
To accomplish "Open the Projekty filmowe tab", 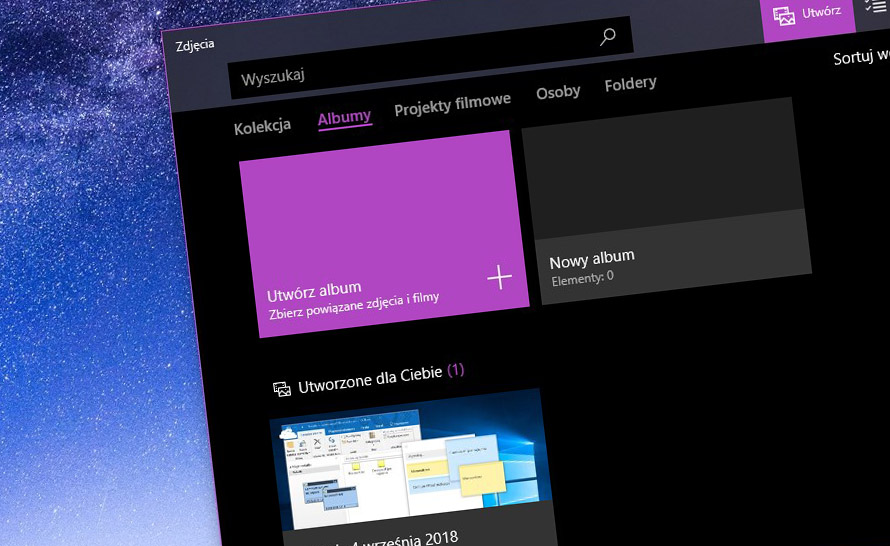I will point(452,104).
